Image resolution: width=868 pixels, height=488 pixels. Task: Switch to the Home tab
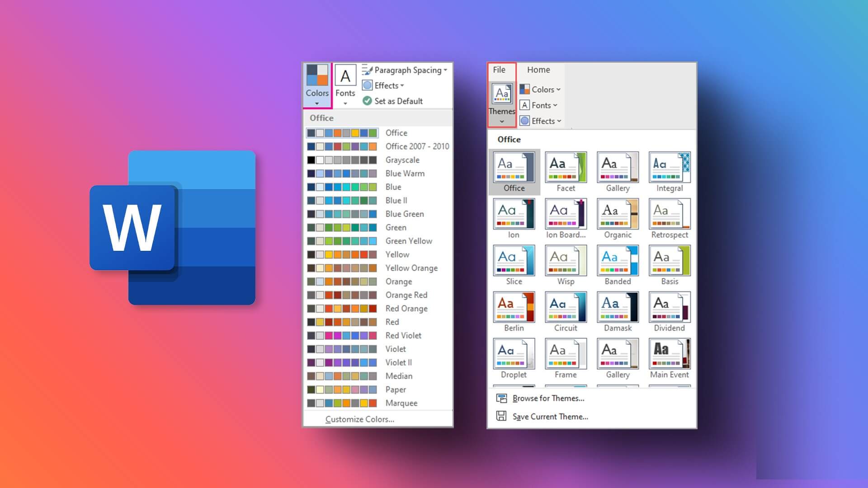click(538, 70)
